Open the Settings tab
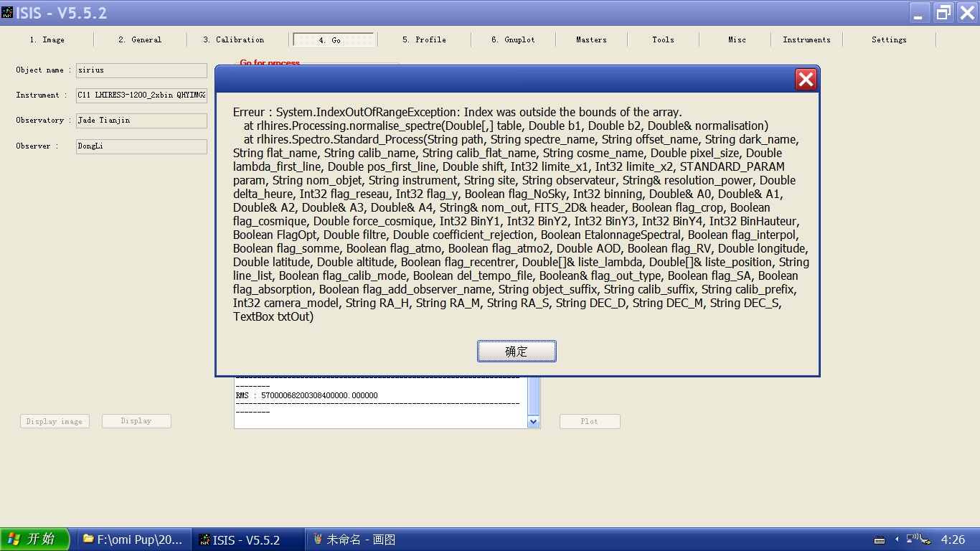This screenshot has width=980, height=551. (x=889, y=40)
